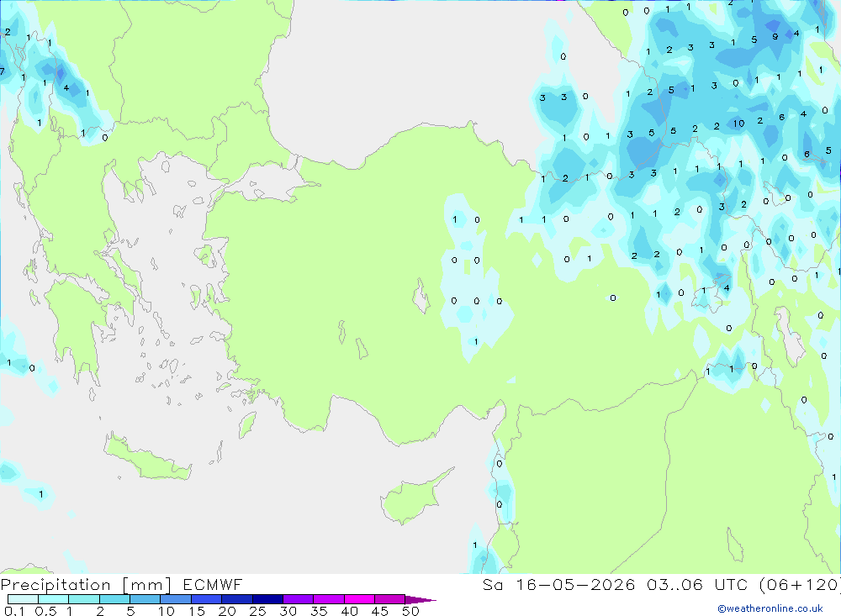Click the 1–2 mm legend swatch

coord(84,599)
